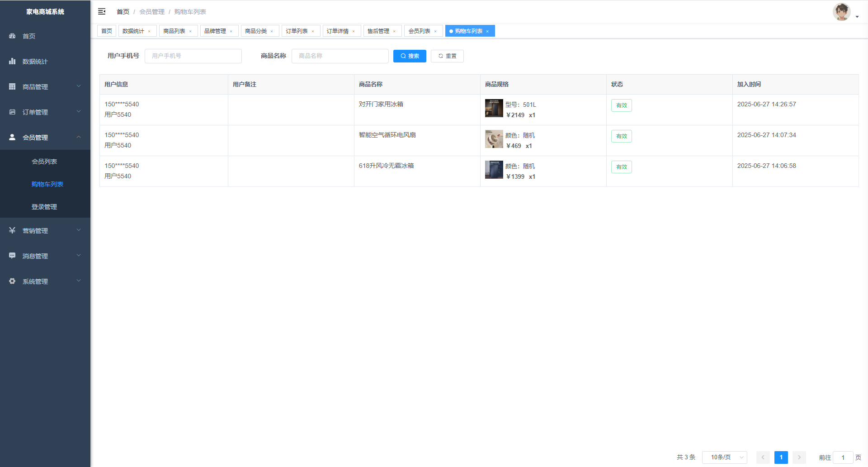Click the blue 搜索 button
This screenshot has height=467, width=868.
pos(410,56)
